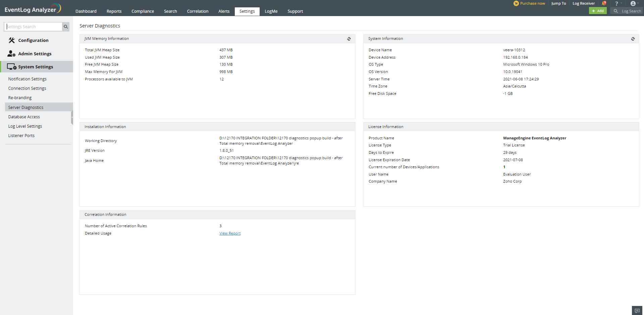Viewport: 644px width, 315px height.
Task: Collapse the System Settings section
Action: point(37,67)
